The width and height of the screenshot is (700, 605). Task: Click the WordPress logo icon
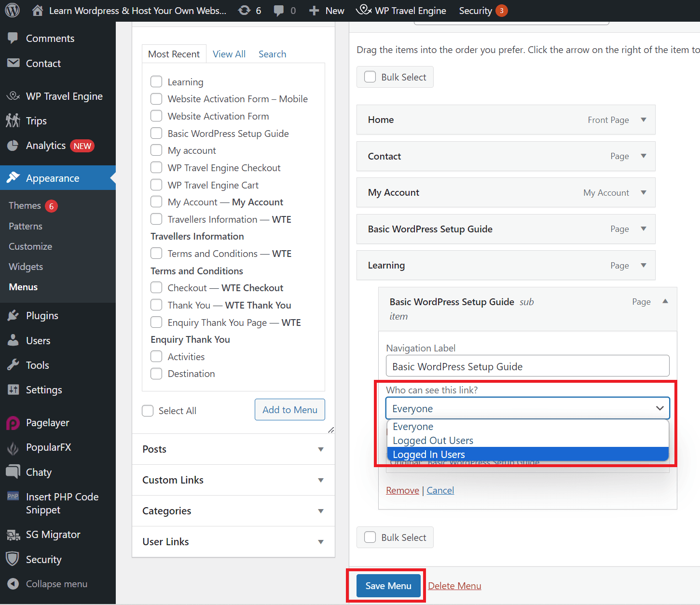[12, 10]
